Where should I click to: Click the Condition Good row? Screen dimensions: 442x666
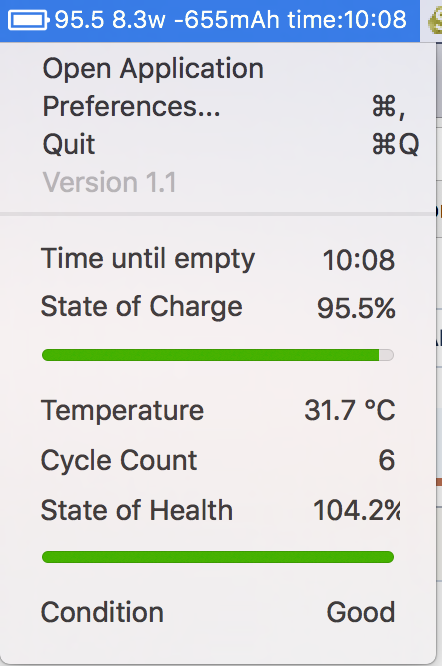click(218, 612)
